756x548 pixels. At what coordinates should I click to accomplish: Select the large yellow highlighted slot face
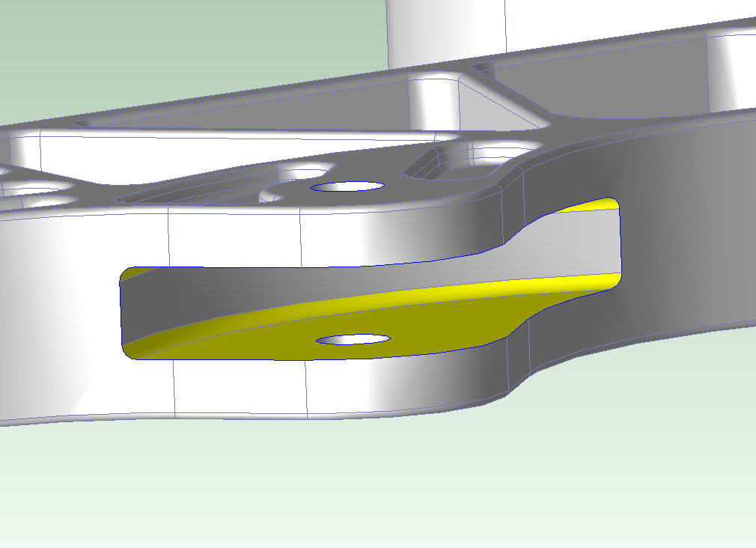pyautogui.click(x=419, y=318)
